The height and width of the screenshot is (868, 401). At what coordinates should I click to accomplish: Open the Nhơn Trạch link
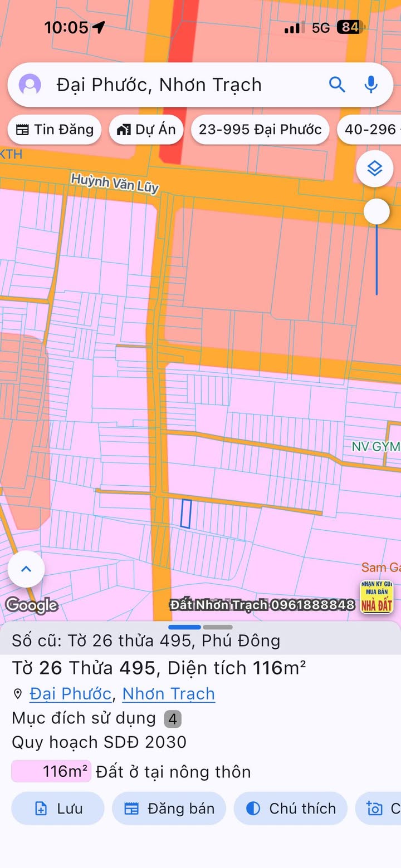(168, 694)
